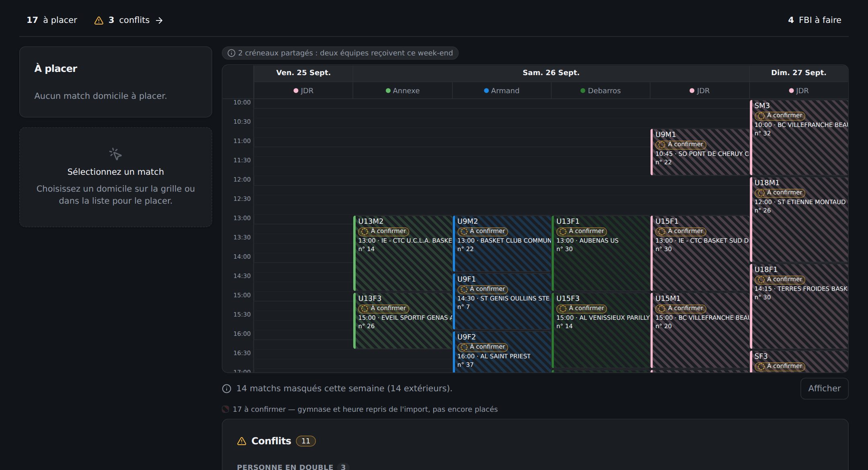Click the info icon beside 14 matchs masqués
The image size is (868, 470).
(x=227, y=388)
